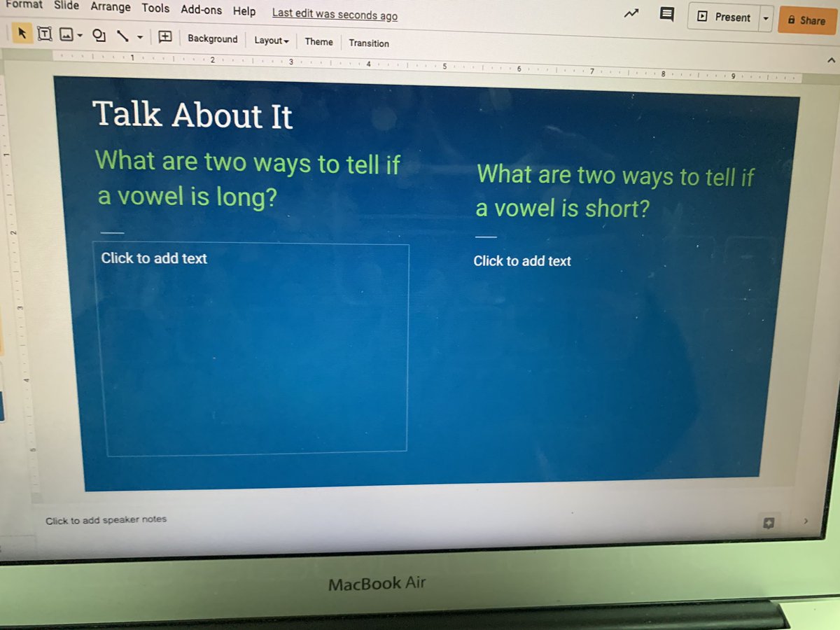The image size is (840, 630).
Task: Open the line type dropdown arrow
Action: 140,37
